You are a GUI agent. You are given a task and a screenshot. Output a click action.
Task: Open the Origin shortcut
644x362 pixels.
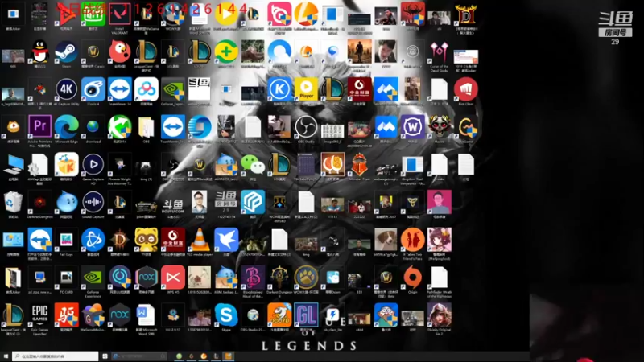[x=412, y=278]
